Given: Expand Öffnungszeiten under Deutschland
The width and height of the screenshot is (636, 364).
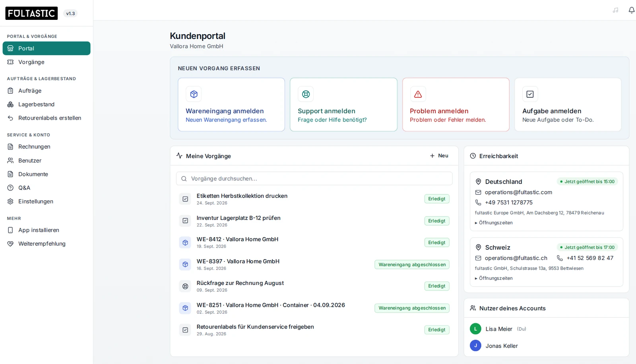Looking at the screenshot, I should click(x=494, y=223).
